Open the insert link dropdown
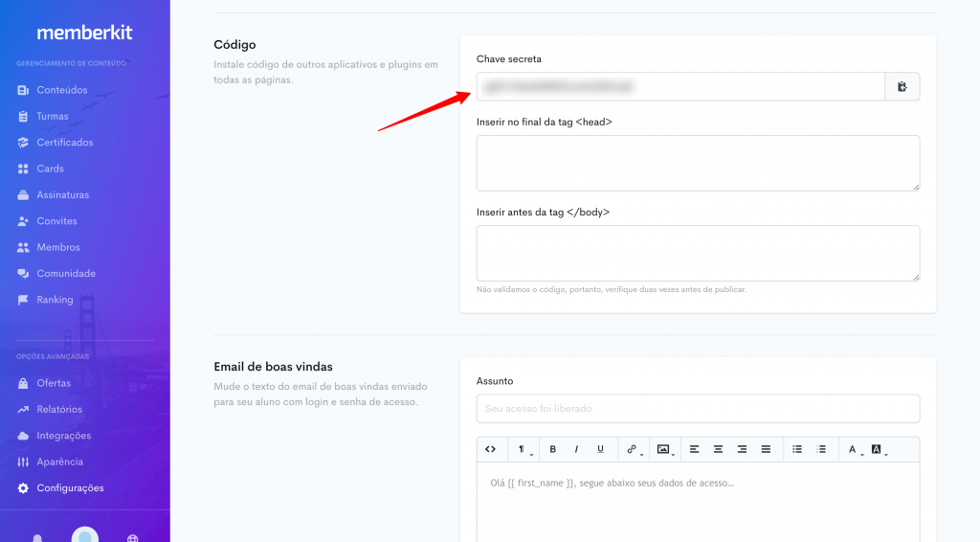The image size is (980, 542). [632, 449]
